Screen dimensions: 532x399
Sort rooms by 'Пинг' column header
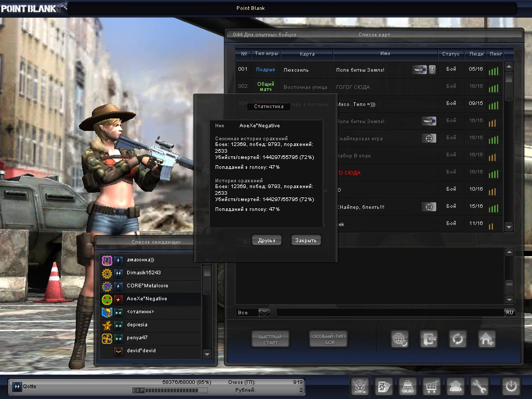click(494, 54)
